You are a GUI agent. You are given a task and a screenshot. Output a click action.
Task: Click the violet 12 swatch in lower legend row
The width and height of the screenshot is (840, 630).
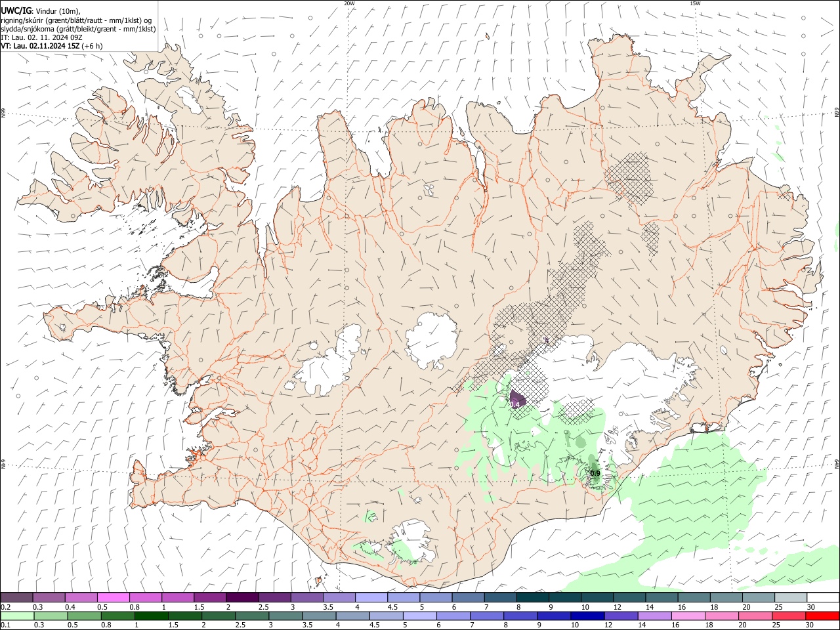(621, 616)
